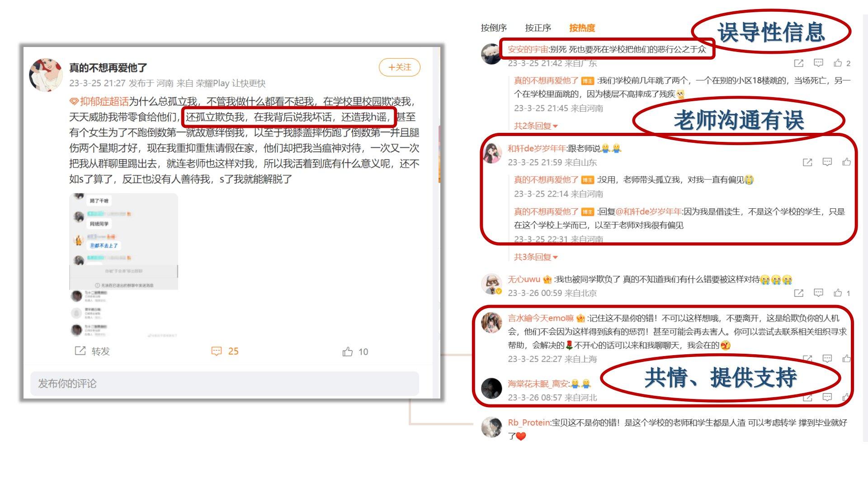Share 和轩de岁岁年年's comment via forward icon
The height and width of the screenshot is (488, 868).
pos(807,162)
